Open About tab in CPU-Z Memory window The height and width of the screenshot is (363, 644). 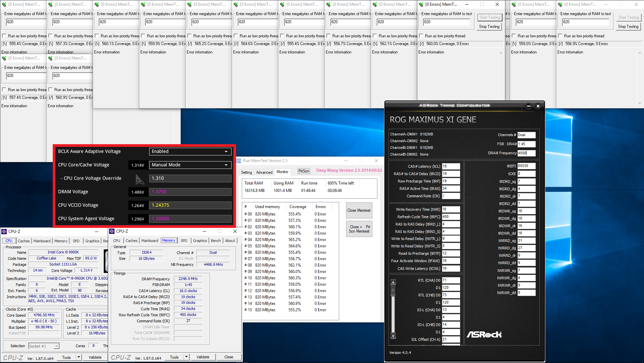(x=230, y=241)
